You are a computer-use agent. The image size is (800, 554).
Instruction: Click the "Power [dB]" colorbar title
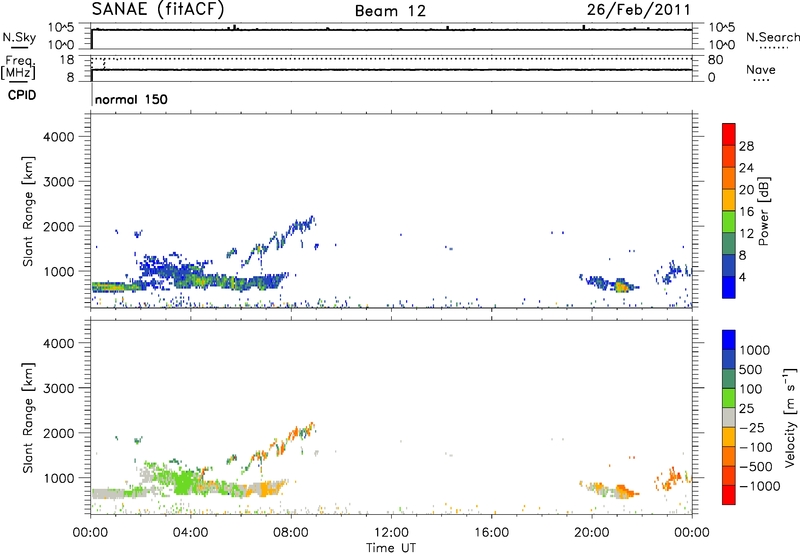pos(763,211)
